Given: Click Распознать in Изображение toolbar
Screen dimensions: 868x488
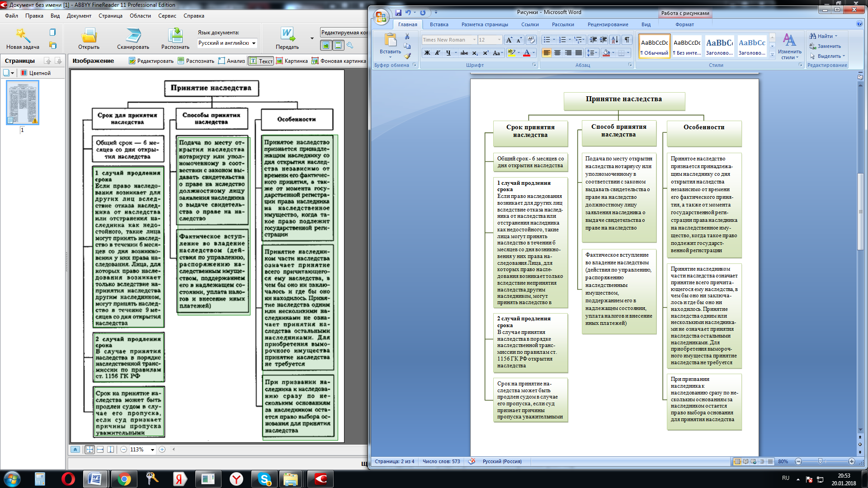Looking at the screenshot, I should (x=196, y=61).
